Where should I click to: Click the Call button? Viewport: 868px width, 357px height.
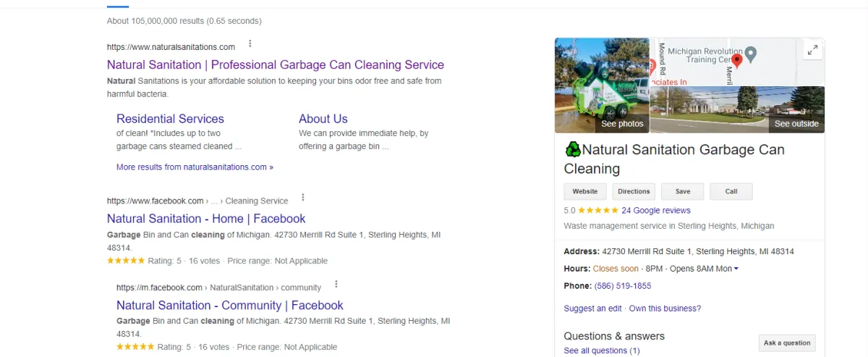pos(731,191)
